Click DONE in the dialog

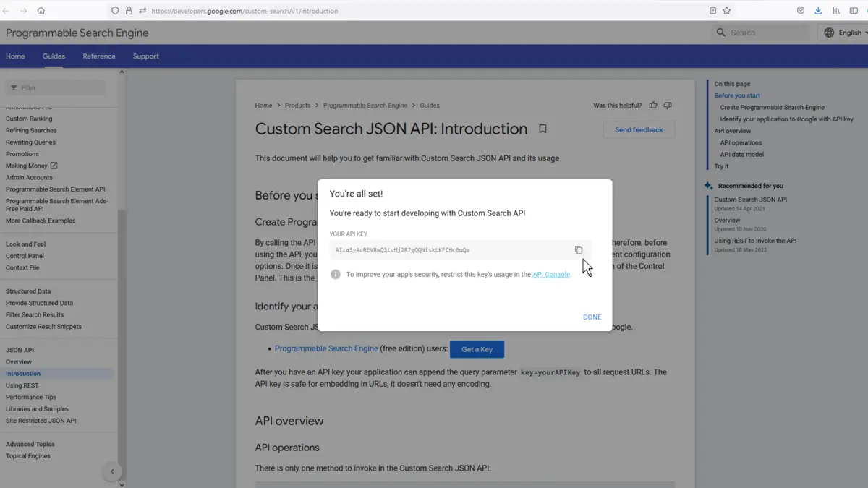pyautogui.click(x=592, y=317)
